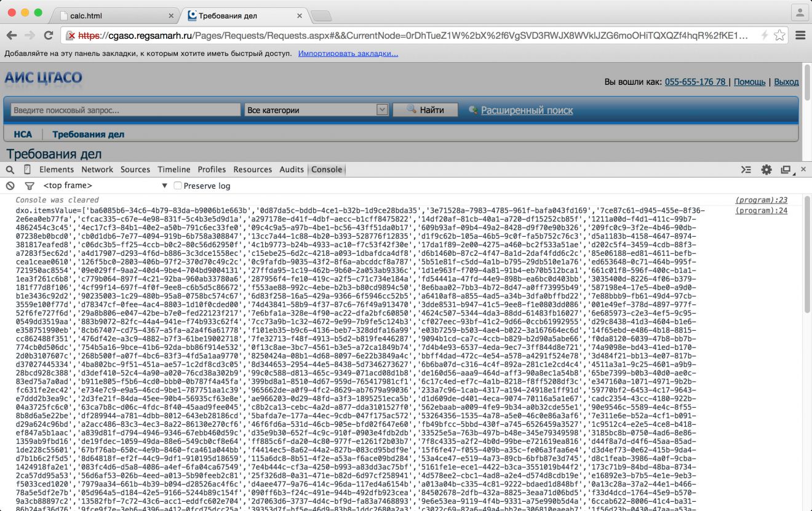Viewport: 812px width, 511px height.
Task: Open source link (program):24
Action: (x=762, y=211)
